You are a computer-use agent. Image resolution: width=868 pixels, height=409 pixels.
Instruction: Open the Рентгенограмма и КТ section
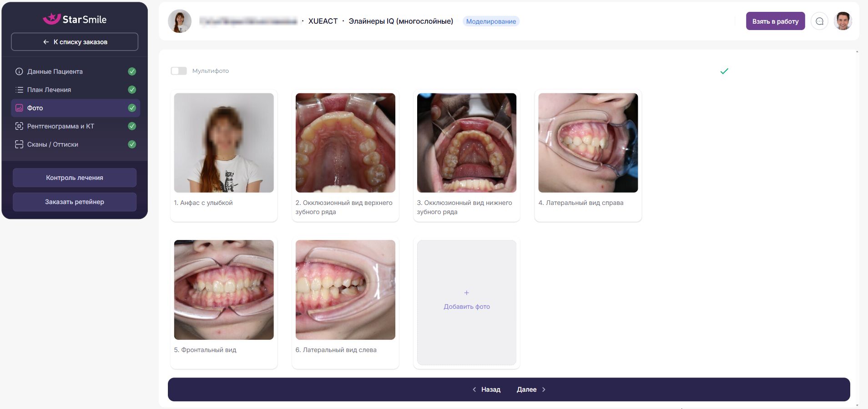(76, 126)
